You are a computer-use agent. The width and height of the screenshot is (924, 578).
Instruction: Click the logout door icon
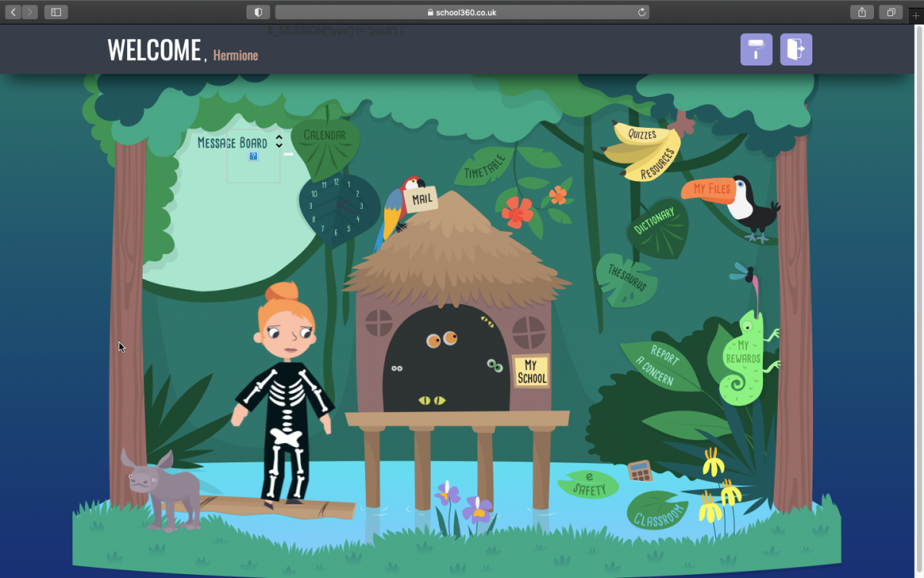click(x=795, y=50)
